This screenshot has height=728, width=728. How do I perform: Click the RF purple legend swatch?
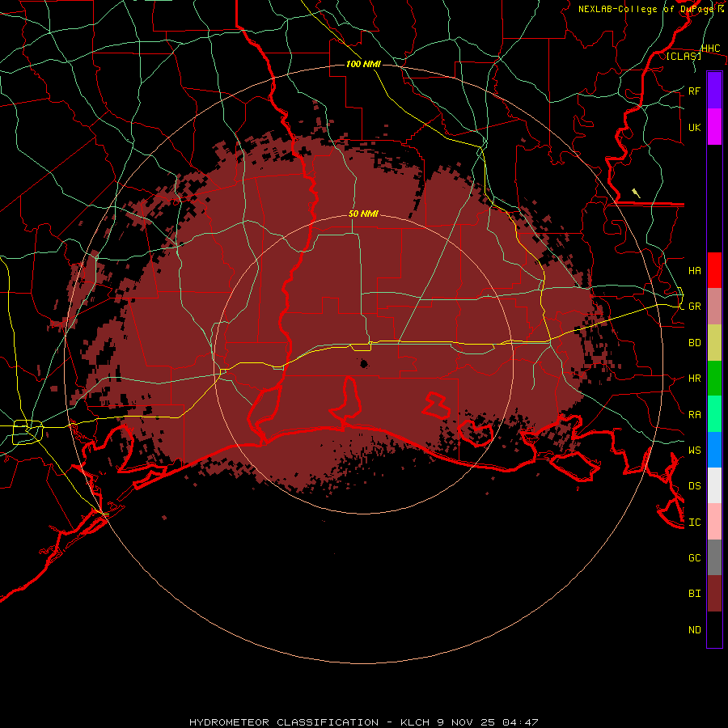(x=714, y=91)
